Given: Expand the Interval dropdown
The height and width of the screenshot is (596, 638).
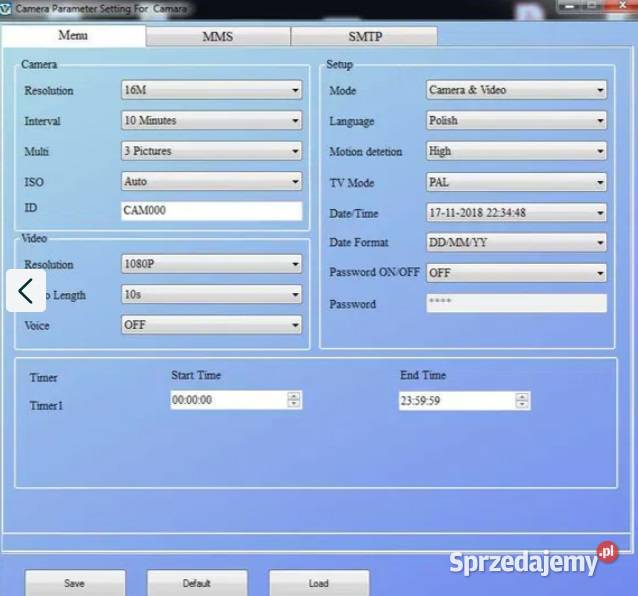Looking at the screenshot, I should pyautogui.click(x=211, y=121).
